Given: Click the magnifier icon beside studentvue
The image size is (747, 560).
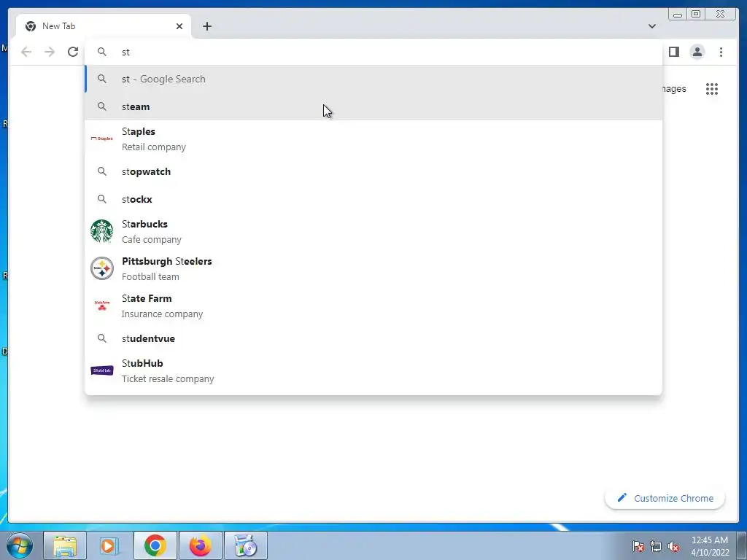Looking at the screenshot, I should point(102,338).
